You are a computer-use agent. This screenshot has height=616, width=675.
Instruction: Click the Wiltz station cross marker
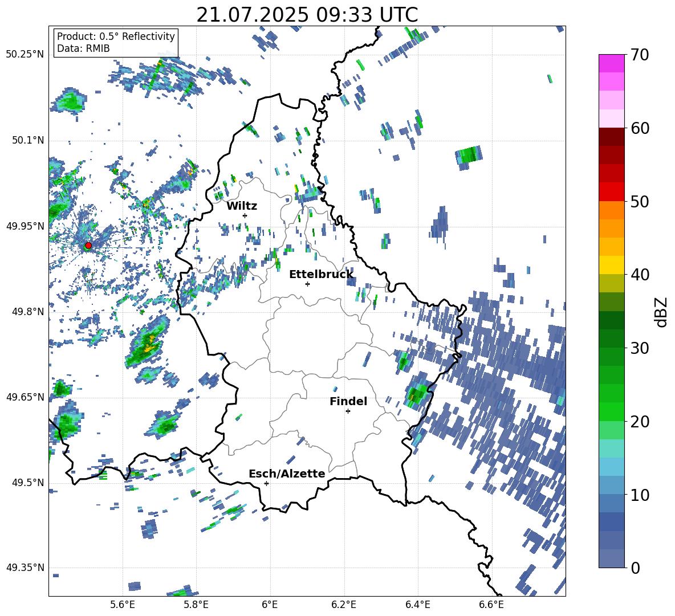coord(245,215)
